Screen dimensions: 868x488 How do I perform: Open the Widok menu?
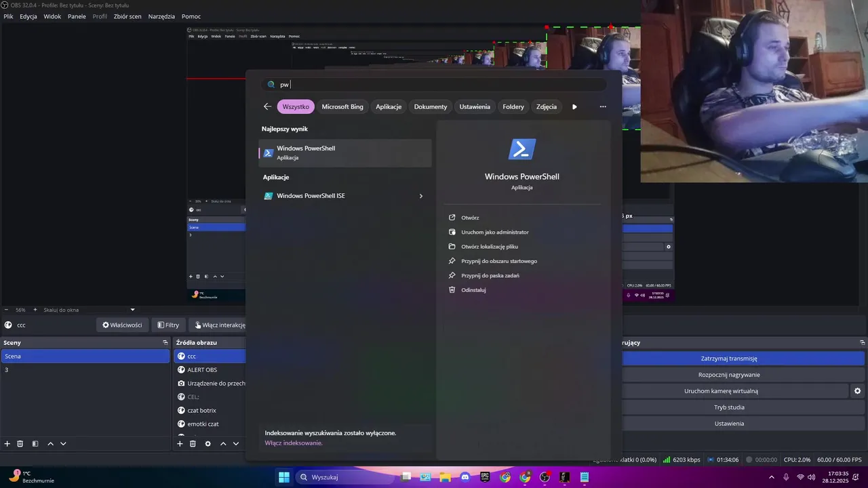[52, 16]
